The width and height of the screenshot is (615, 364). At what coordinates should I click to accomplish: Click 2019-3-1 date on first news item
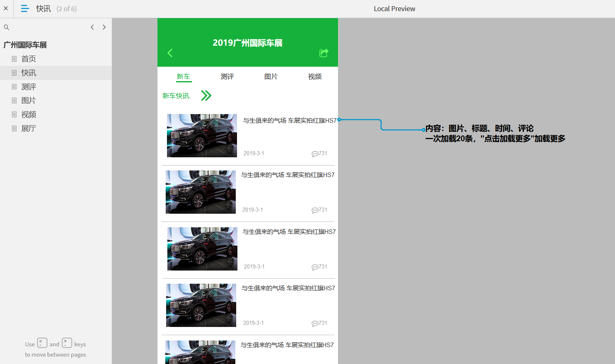[x=254, y=154]
